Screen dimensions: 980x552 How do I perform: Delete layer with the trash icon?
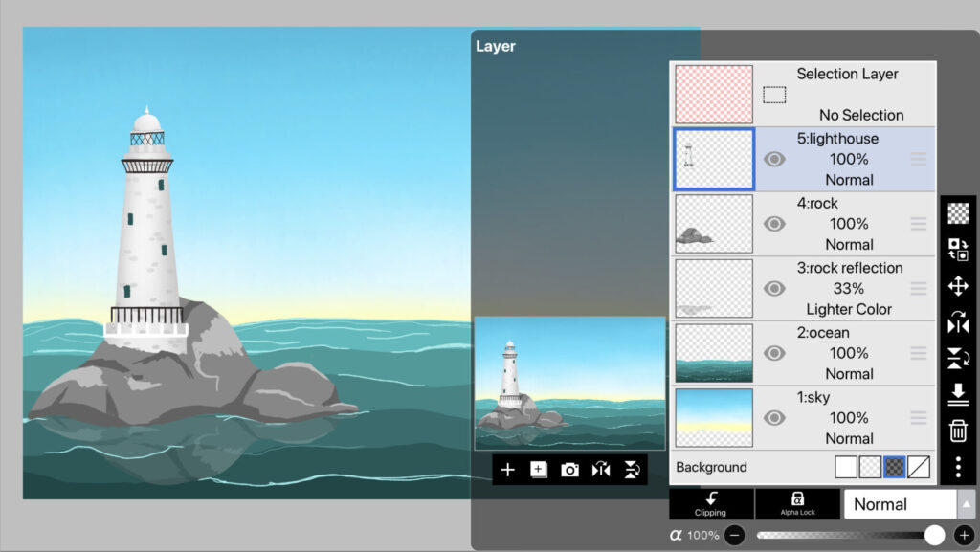pos(958,431)
